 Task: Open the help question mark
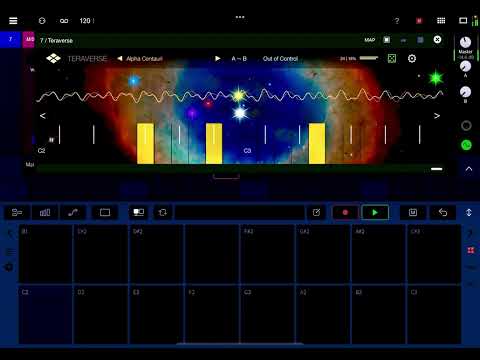coord(397,21)
